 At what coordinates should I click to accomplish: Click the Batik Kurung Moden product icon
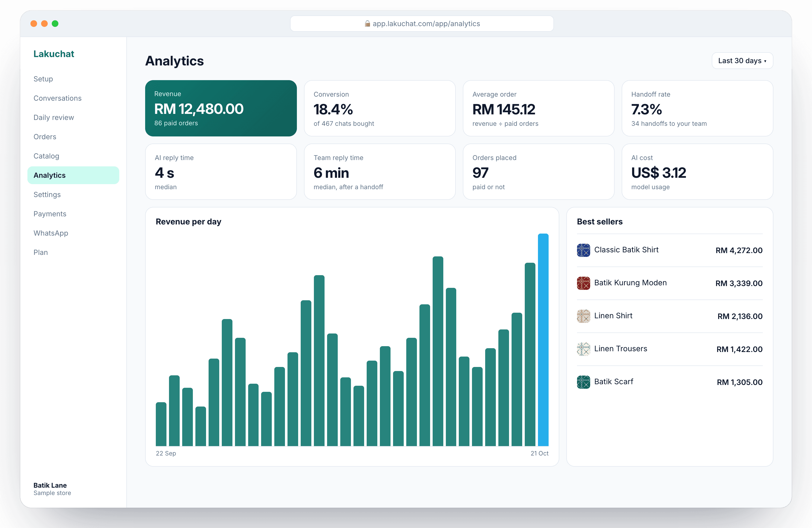tap(583, 283)
